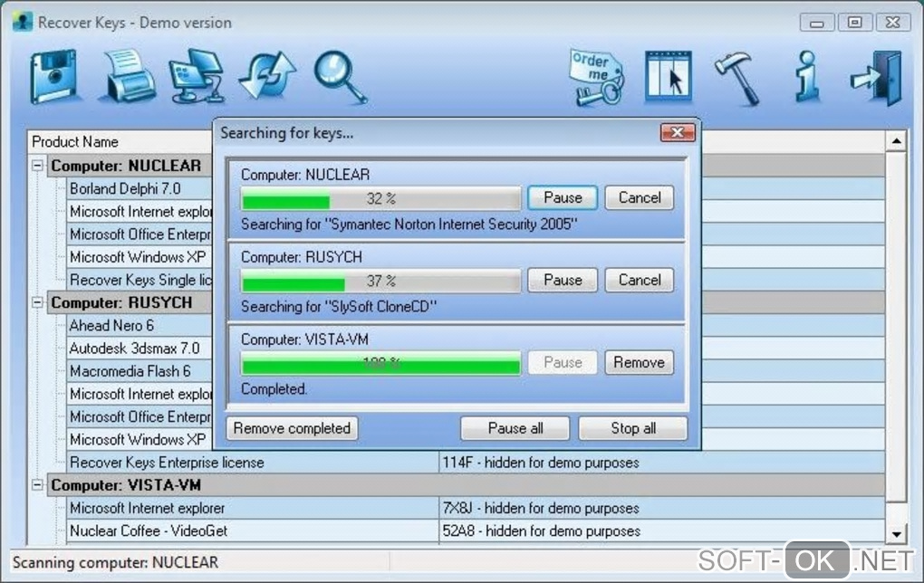Pause the NUCLEAR computer scan
The width and height of the screenshot is (924, 583).
563,198
